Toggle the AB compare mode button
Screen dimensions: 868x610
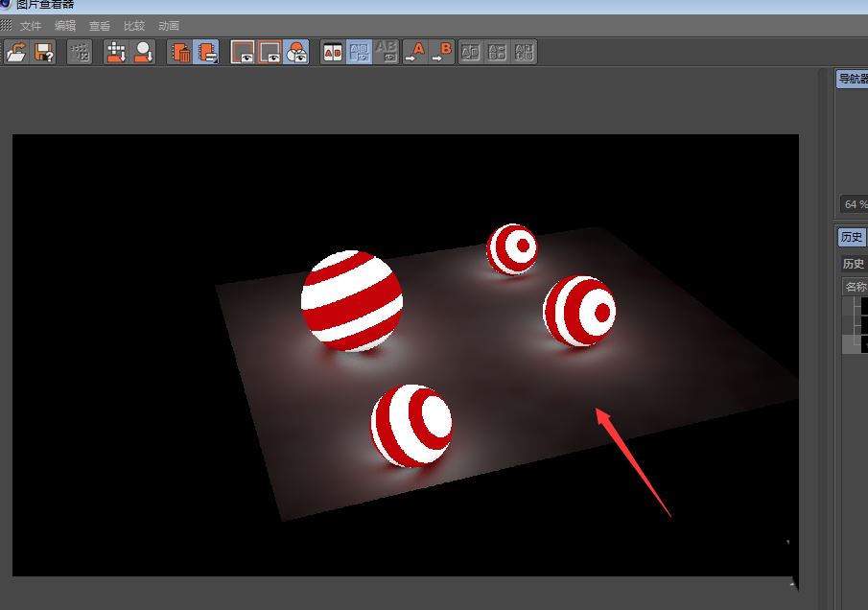click(x=332, y=52)
